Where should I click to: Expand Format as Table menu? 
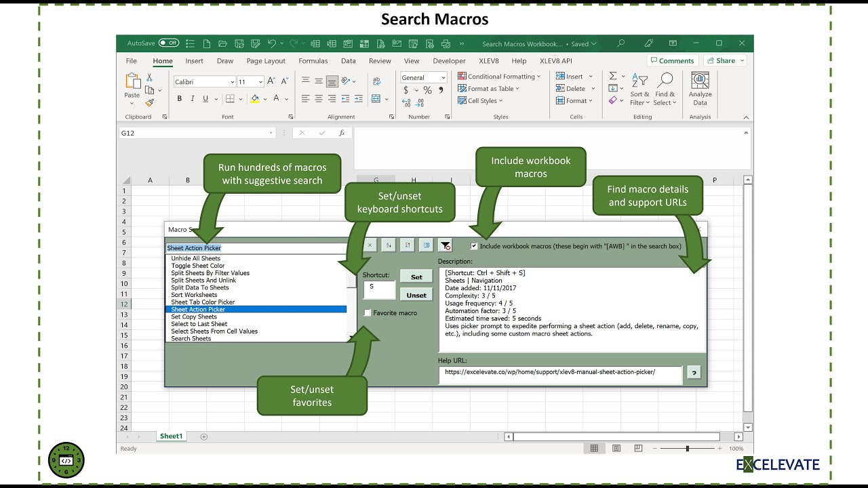click(x=488, y=89)
